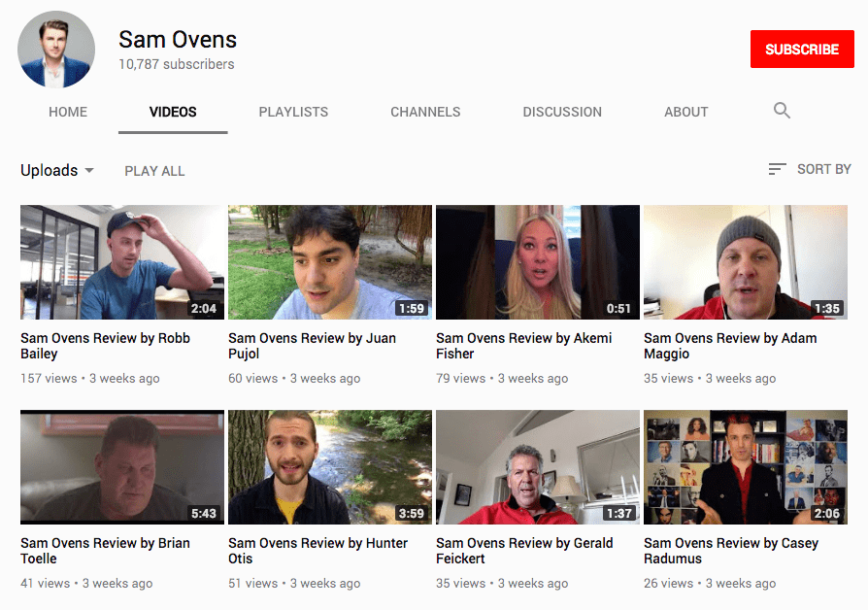The image size is (868, 610).
Task: Click the Play All button
Action: tap(154, 171)
